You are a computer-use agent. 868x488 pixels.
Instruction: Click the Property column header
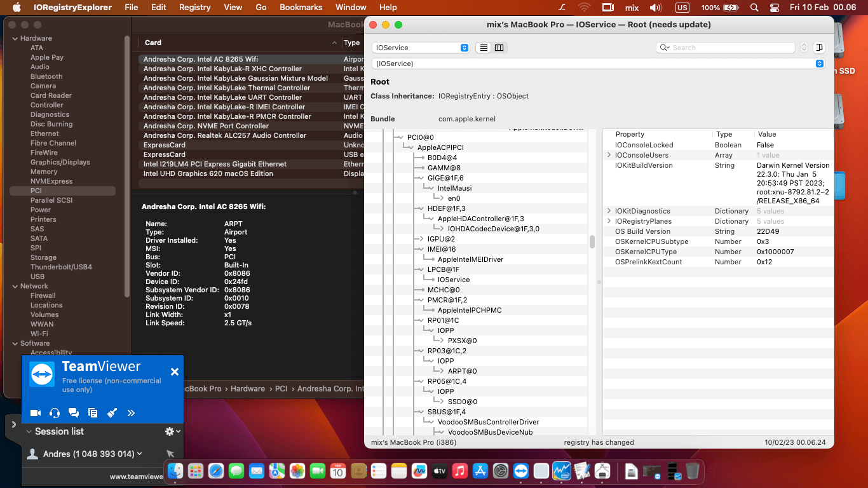click(x=630, y=135)
